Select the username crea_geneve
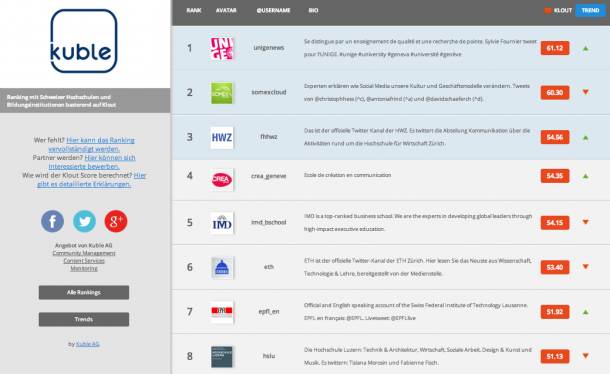This screenshot has height=374, width=610. point(269,176)
